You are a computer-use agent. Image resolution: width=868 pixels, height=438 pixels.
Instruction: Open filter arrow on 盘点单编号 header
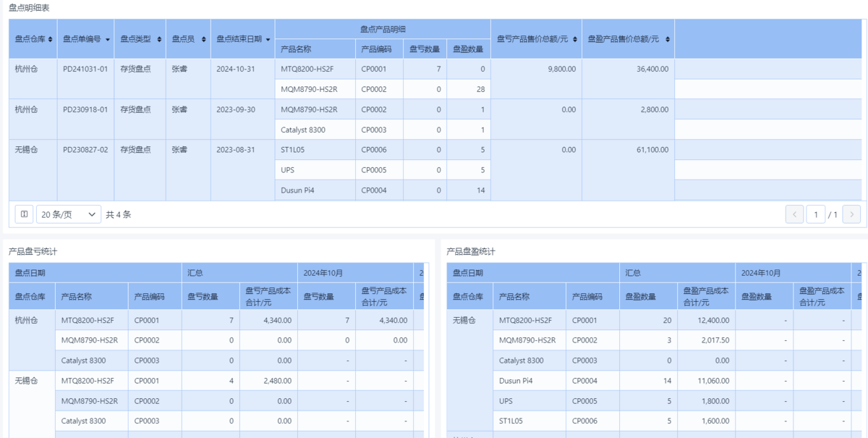(x=108, y=39)
